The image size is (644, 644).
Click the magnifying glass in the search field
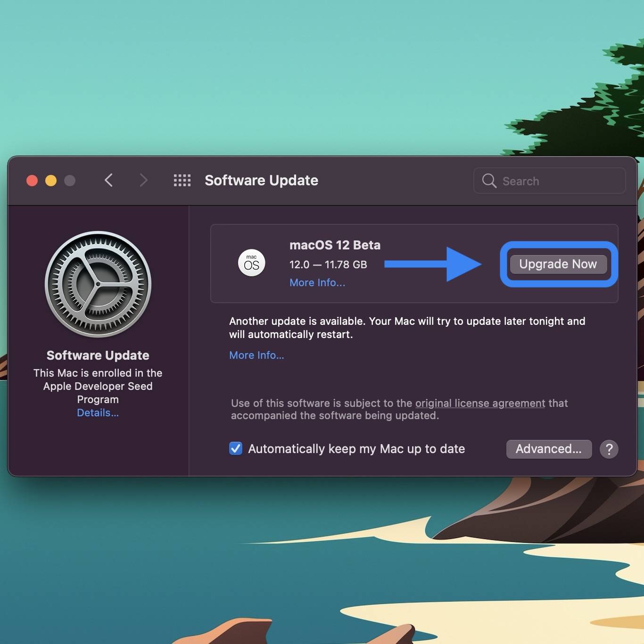(488, 181)
